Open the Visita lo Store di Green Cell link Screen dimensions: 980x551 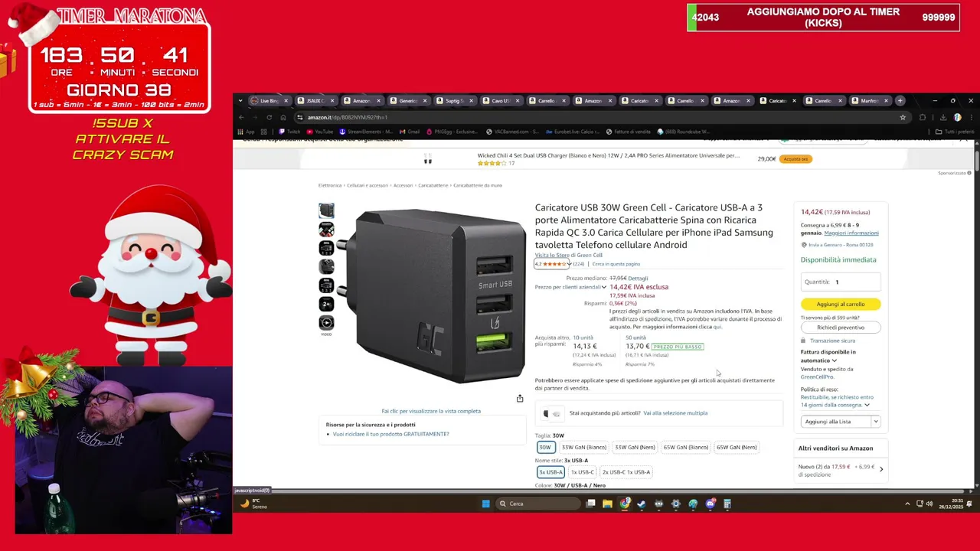tap(568, 255)
